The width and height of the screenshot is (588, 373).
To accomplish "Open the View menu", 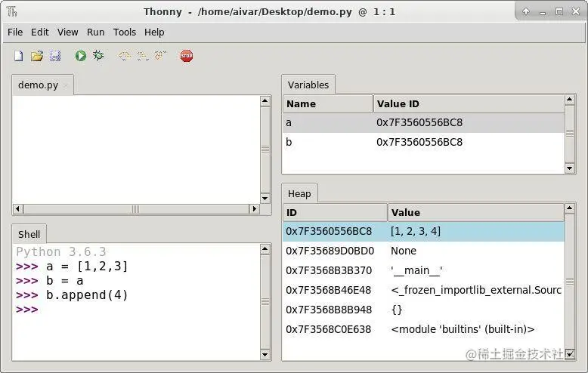I will coord(67,32).
